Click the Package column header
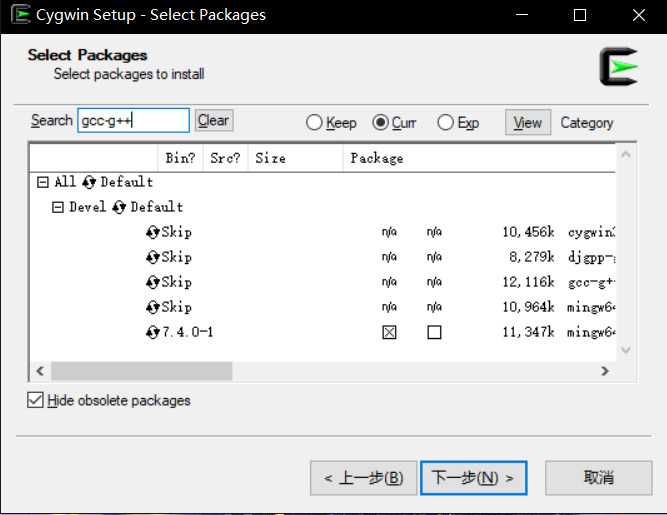667x515 pixels. [x=479, y=158]
